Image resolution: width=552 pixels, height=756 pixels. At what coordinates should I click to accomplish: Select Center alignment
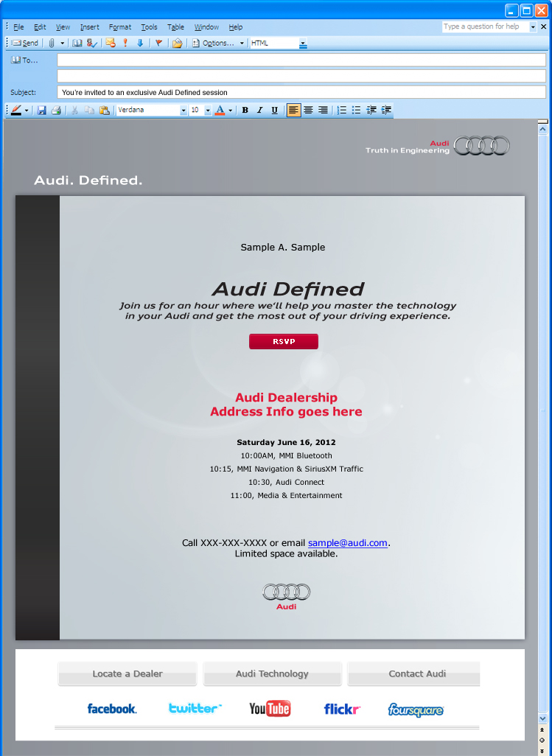[308, 110]
